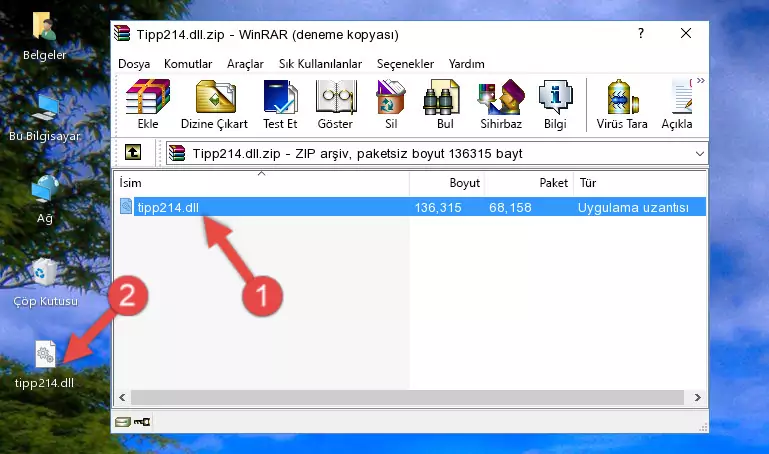Click the WinRAR help question mark
This screenshot has height=454, width=769.
click(x=641, y=33)
